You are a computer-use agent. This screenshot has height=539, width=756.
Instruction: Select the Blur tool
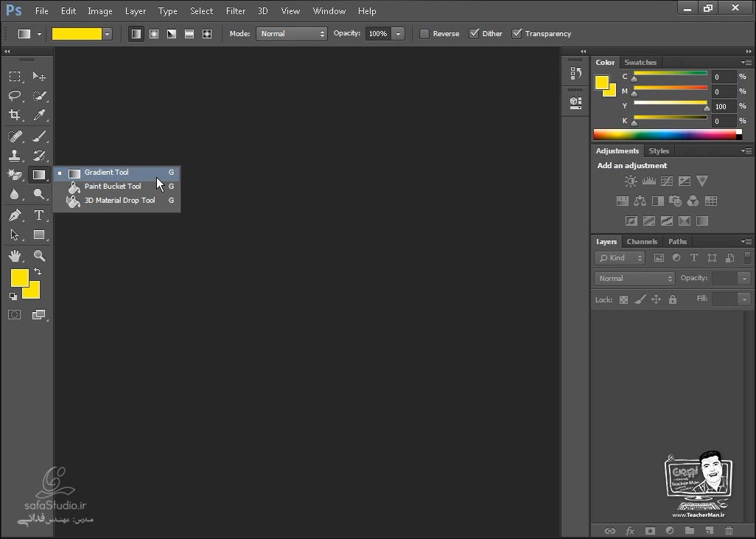(x=15, y=194)
